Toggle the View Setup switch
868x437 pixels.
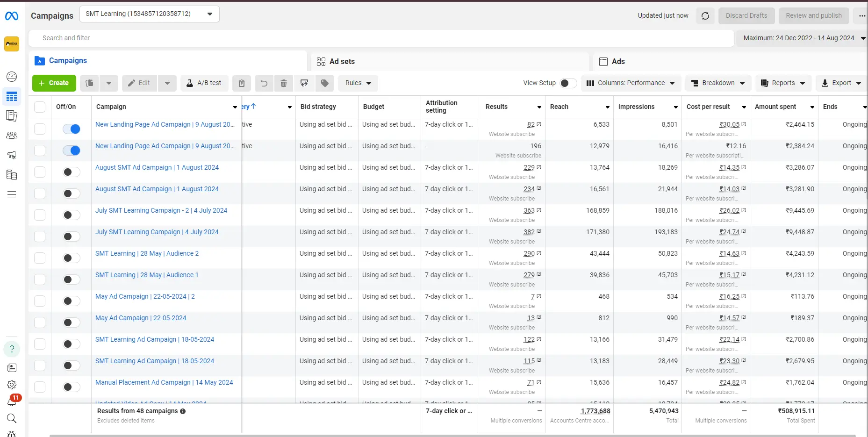[568, 83]
